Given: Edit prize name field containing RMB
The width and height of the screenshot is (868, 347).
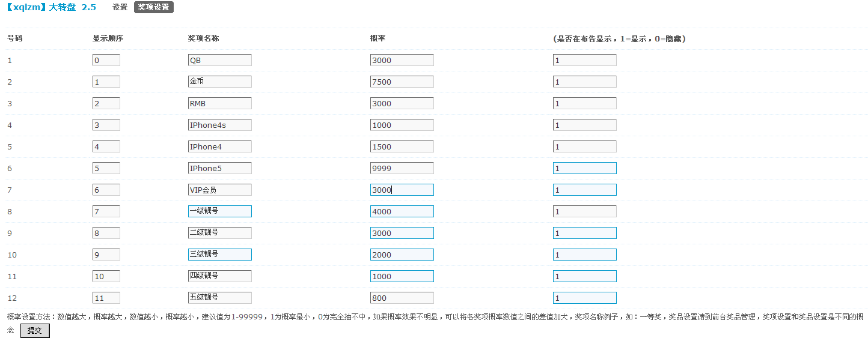Looking at the screenshot, I should (220, 103).
